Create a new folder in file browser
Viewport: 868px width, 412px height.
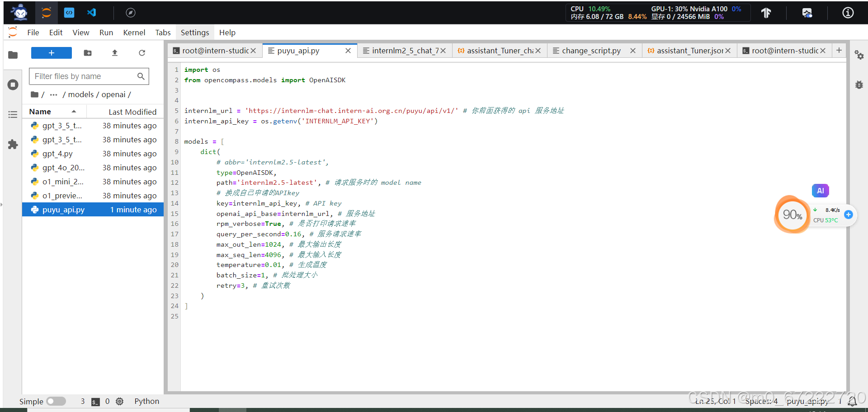tap(87, 53)
